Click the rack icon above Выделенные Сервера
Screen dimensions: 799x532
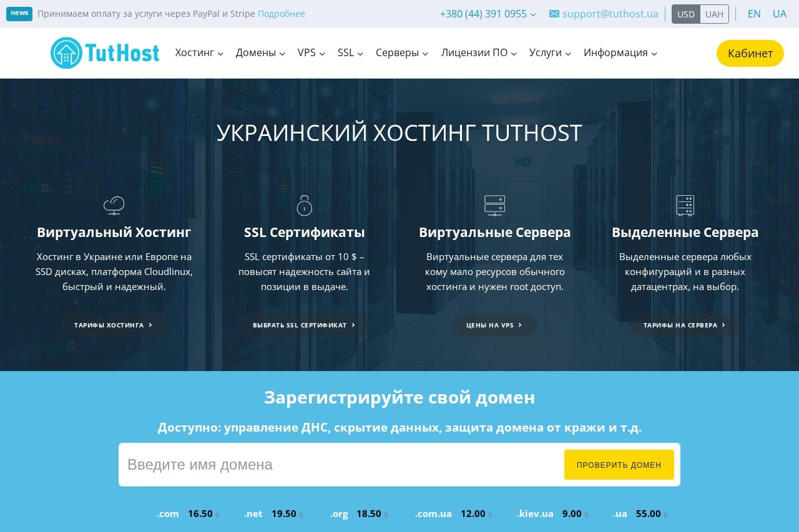click(x=685, y=205)
